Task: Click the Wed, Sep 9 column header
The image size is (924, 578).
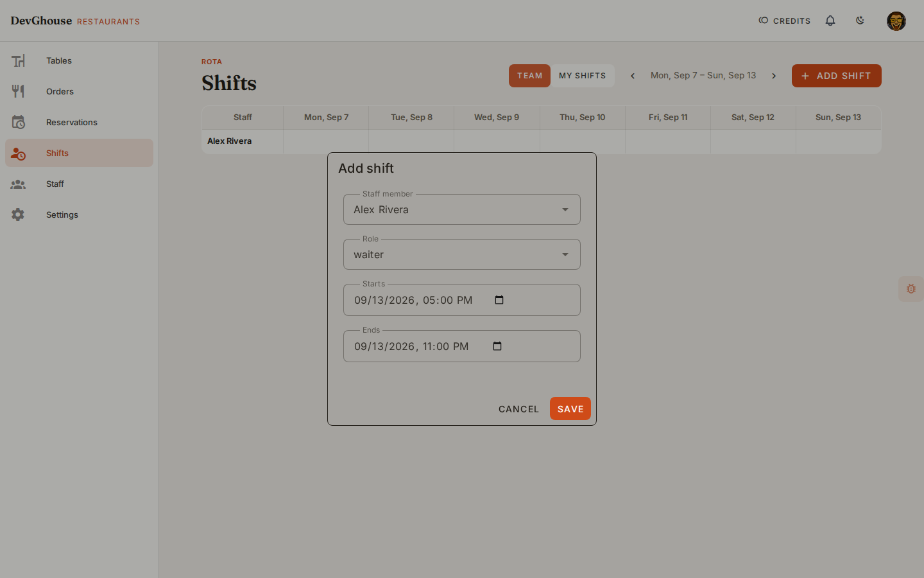Action: pyautogui.click(x=497, y=118)
